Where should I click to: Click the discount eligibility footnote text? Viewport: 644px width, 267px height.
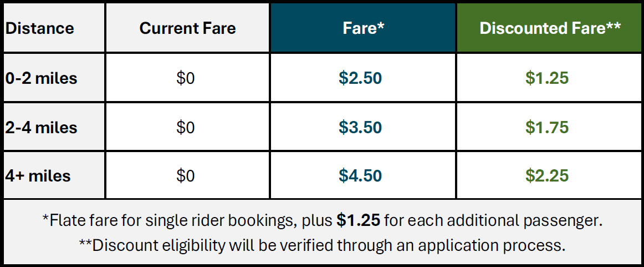point(321,245)
